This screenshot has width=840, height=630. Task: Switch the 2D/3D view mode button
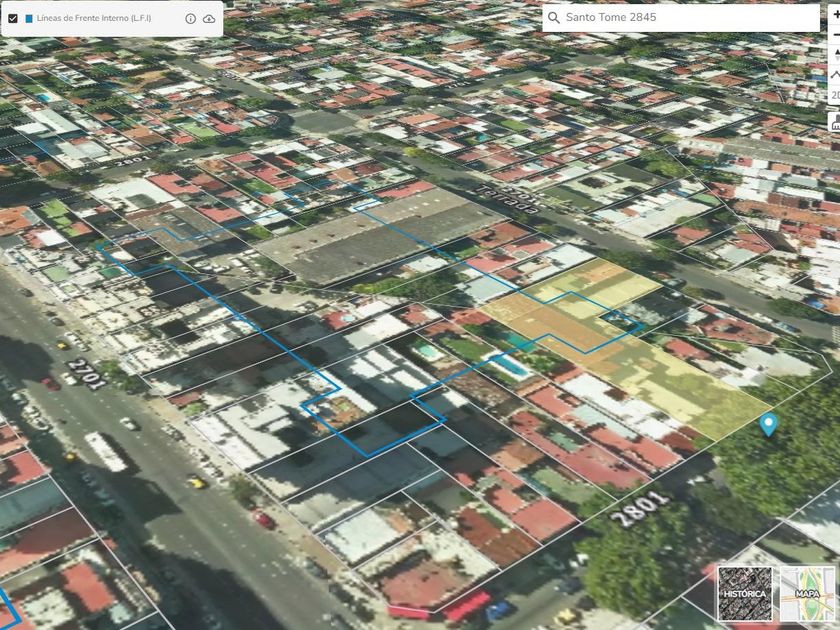point(836,95)
